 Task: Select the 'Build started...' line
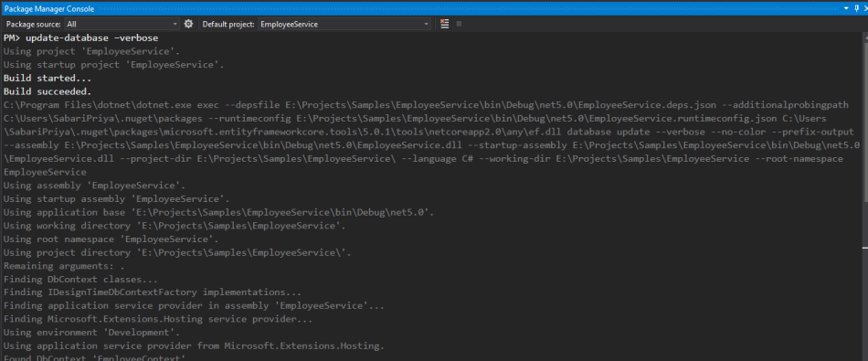[48, 78]
